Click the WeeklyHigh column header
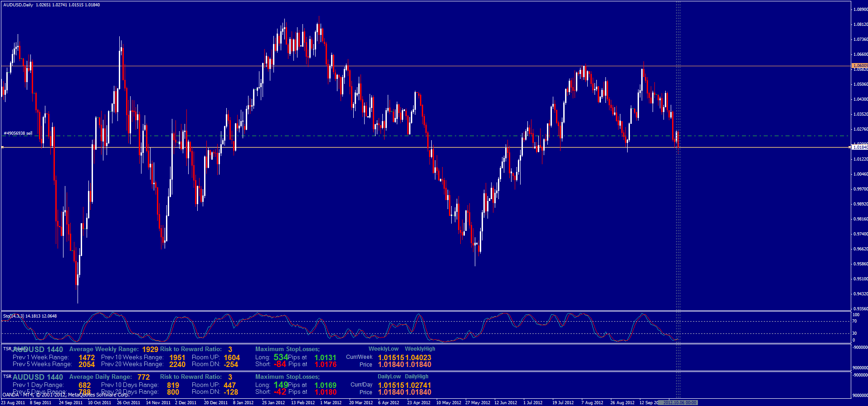This screenshot has width=868, height=406. point(419,349)
